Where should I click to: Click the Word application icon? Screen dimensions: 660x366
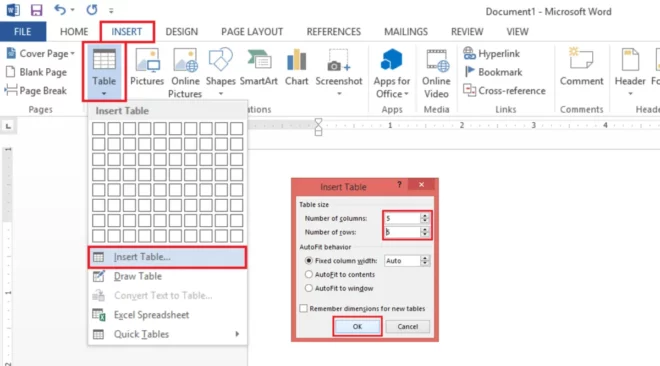tap(13, 10)
